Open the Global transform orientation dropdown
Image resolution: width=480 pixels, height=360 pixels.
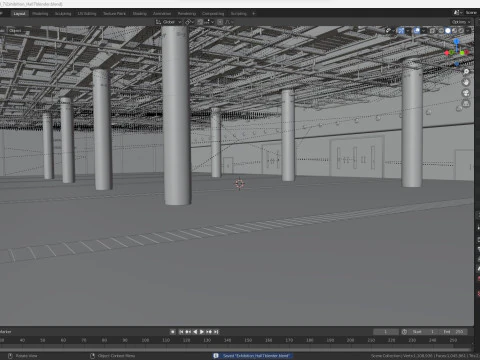(x=169, y=22)
